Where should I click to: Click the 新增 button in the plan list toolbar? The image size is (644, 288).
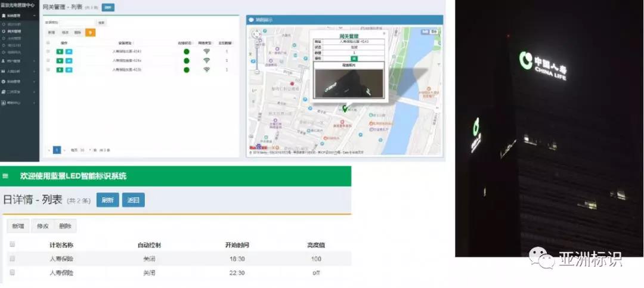coord(18,227)
